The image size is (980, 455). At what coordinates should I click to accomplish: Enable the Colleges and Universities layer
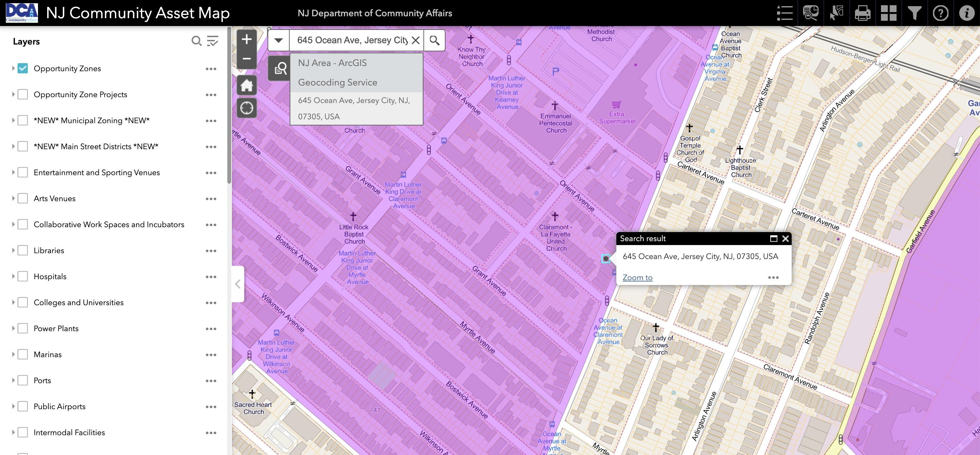(23, 303)
